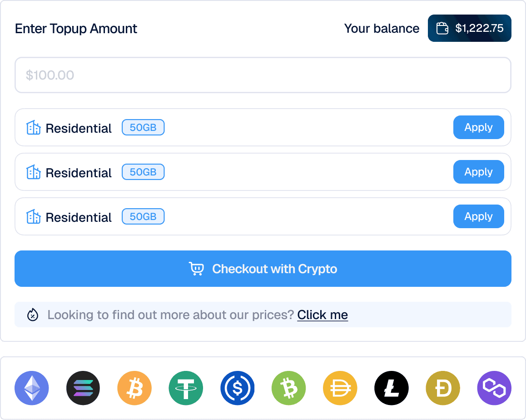Choose the Dai stablecoin icon

pyautogui.click(x=340, y=388)
